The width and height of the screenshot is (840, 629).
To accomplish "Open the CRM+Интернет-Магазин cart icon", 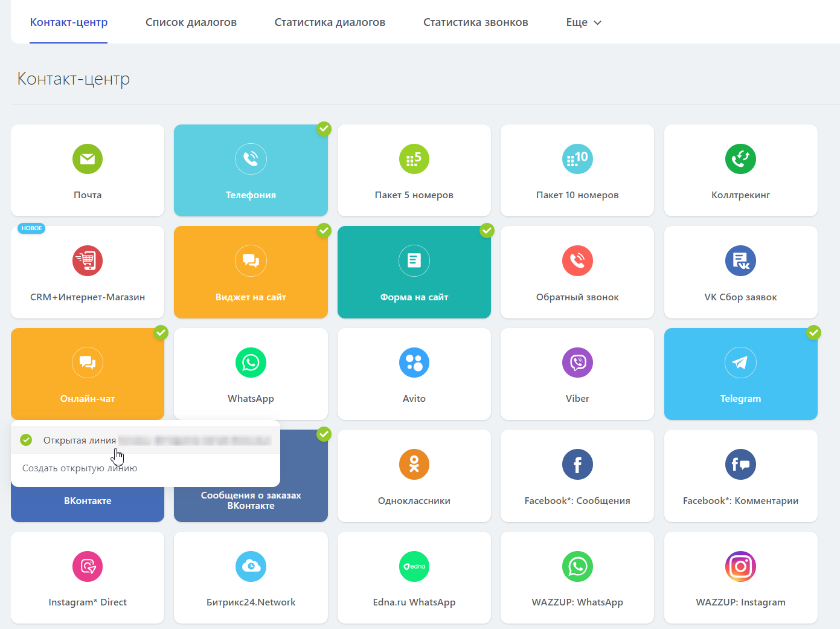I will 88,261.
